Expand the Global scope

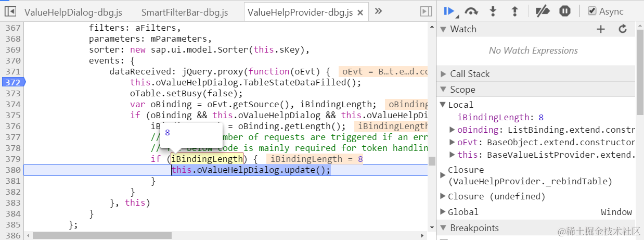coord(443,212)
